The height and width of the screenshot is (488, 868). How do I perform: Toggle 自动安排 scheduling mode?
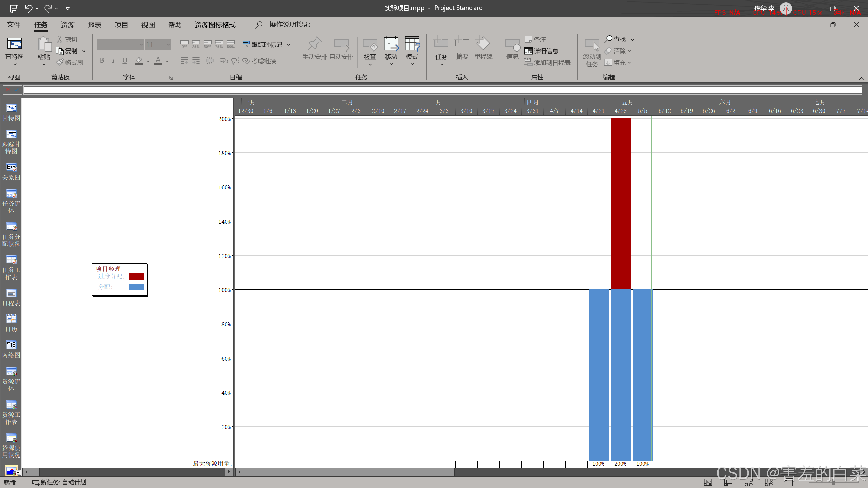point(341,49)
